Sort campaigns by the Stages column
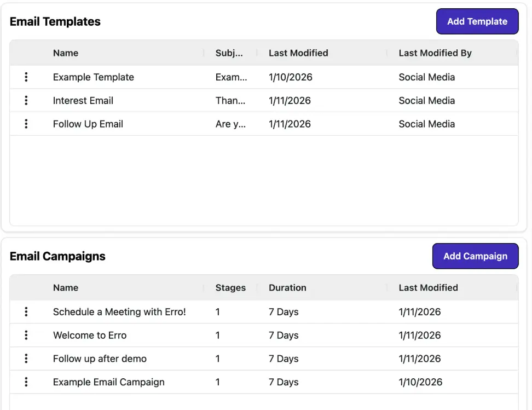Viewport: 532px width, 410px height. click(230, 287)
